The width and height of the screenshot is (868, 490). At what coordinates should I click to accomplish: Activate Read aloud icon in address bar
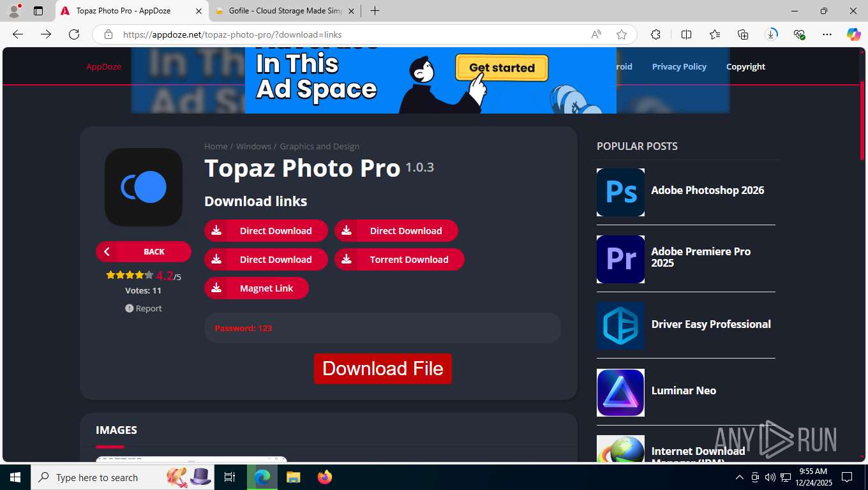coord(596,34)
